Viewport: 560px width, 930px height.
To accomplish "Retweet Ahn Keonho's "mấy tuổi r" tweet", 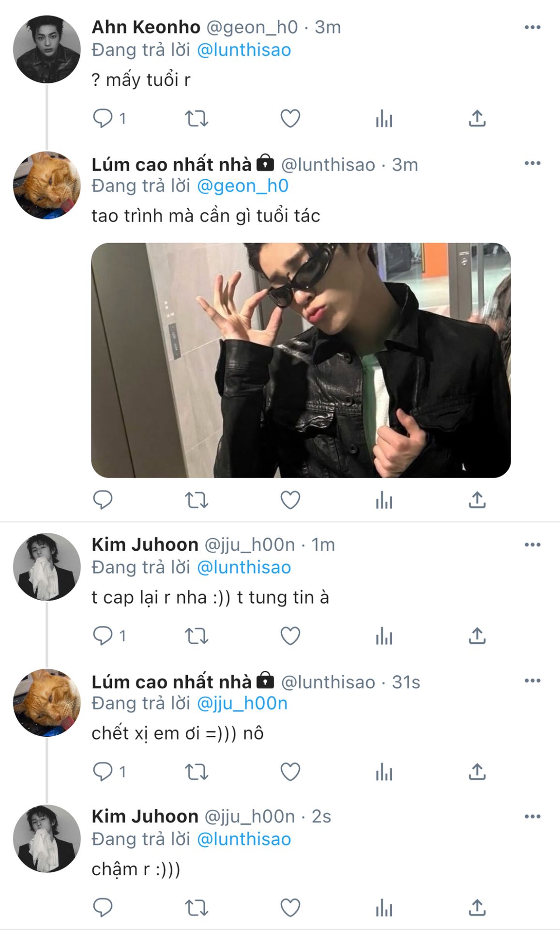I will tap(197, 119).
